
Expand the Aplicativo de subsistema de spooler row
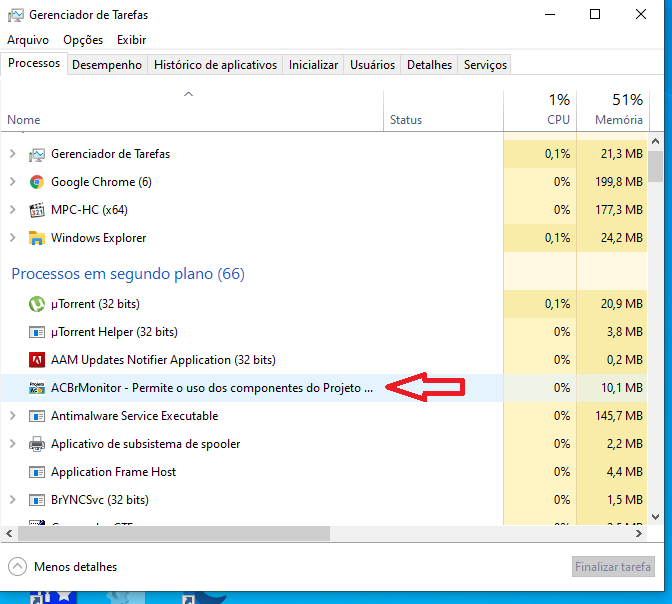[x=13, y=444]
